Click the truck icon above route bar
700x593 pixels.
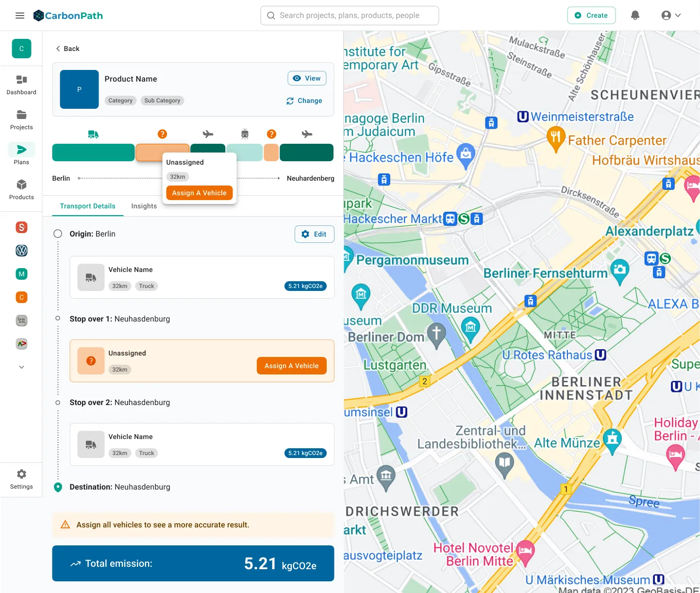(x=93, y=134)
